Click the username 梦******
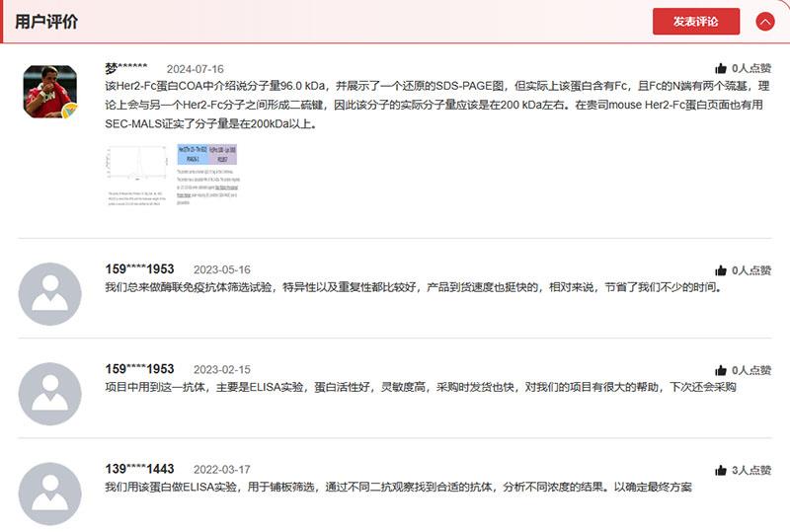This screenshot has height=532, width=790. [126, 69]
